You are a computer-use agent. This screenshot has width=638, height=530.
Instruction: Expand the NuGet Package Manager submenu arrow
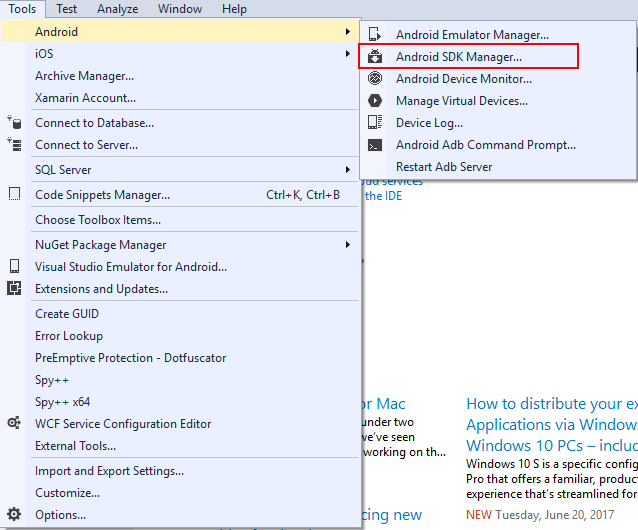click(x=347, y=244)
